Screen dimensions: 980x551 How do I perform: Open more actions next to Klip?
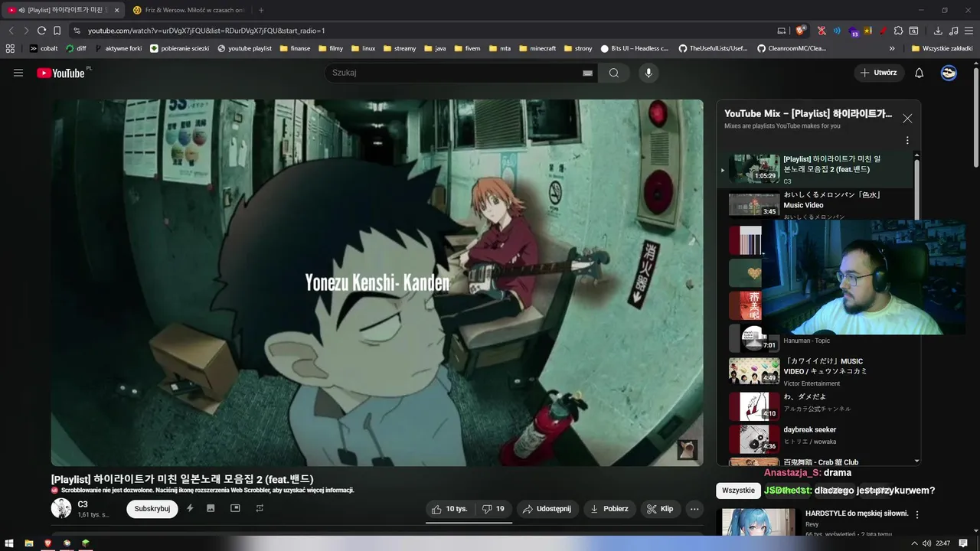click(x=694, y=509)
